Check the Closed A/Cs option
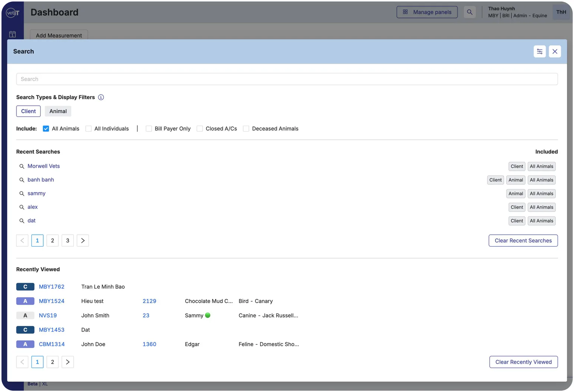This screenshot has width=574, height=392. point(200,129)
